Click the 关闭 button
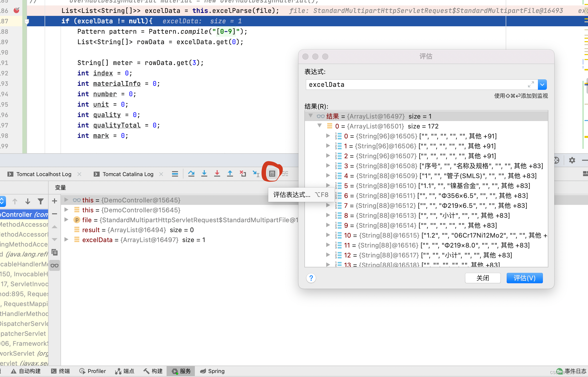The width and height of the screenshot is (588, 377). [483, 278]
